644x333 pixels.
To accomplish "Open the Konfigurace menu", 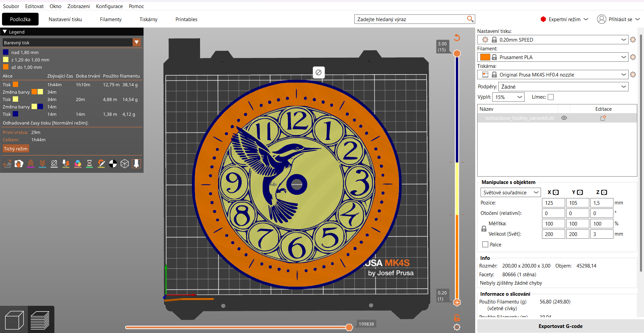I will [109, 6].
